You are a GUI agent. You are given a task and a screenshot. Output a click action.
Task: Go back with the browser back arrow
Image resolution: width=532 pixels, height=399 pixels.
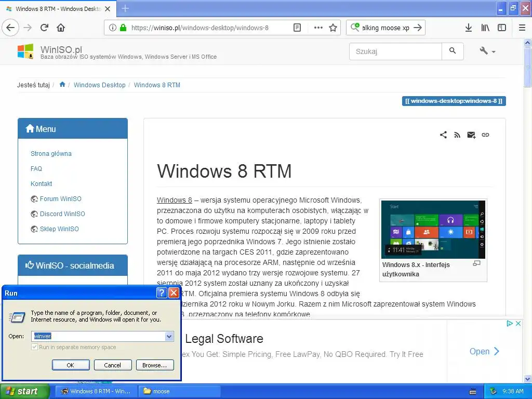(x=10, y=28)
